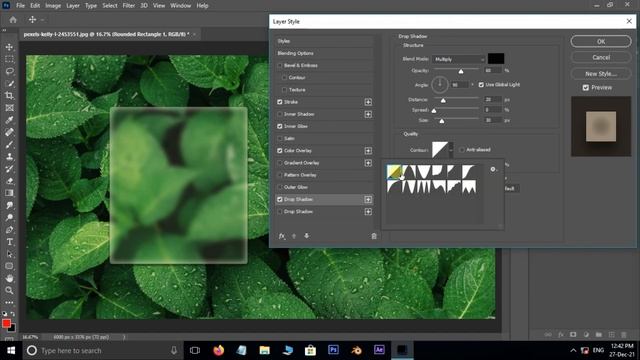The image size is (640, 360).
Task: Select the Gradient tool
Action: [9, 193]
